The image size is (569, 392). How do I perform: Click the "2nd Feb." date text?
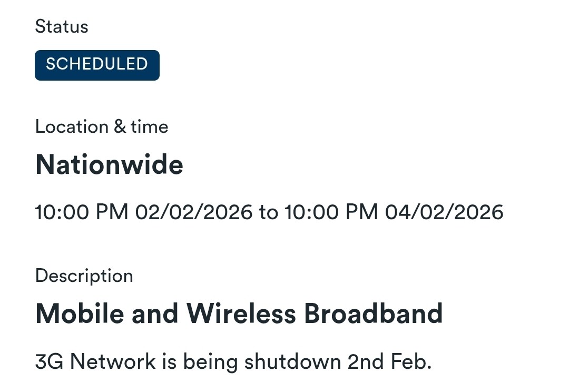coord(389,362)
